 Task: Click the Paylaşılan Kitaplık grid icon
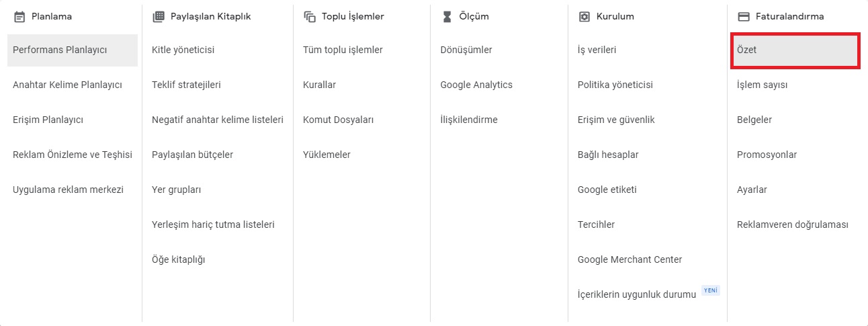coord(159,16)
